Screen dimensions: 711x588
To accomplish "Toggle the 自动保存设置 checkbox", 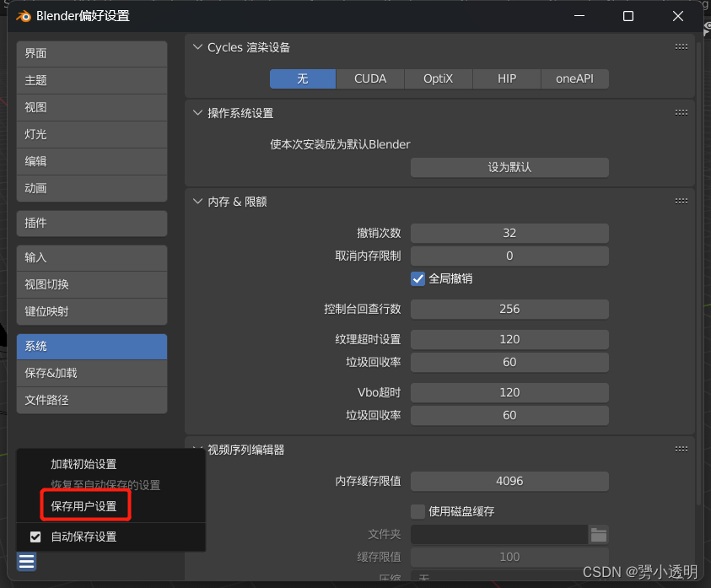I will click(x=35, y=537).
